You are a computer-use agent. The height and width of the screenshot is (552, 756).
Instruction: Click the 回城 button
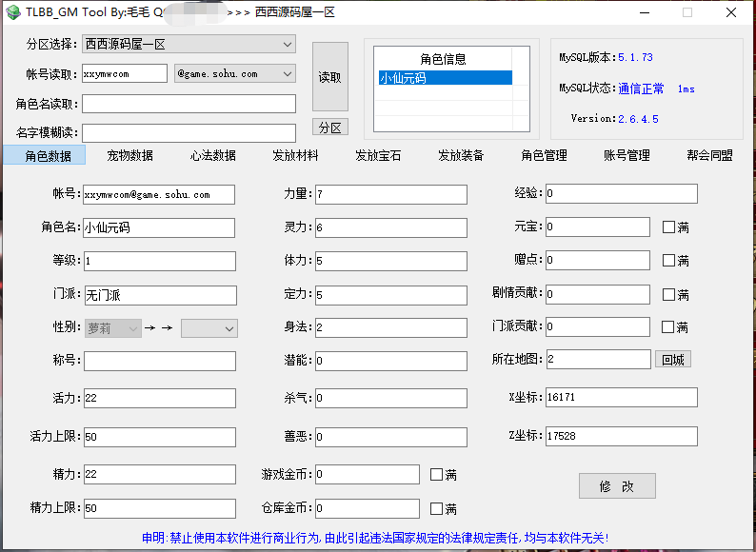click(672, 359)
